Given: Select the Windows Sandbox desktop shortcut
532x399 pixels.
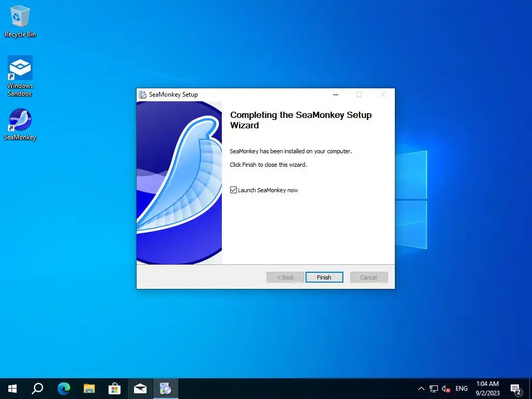Looking at the screenshot, I should [20, 76].
